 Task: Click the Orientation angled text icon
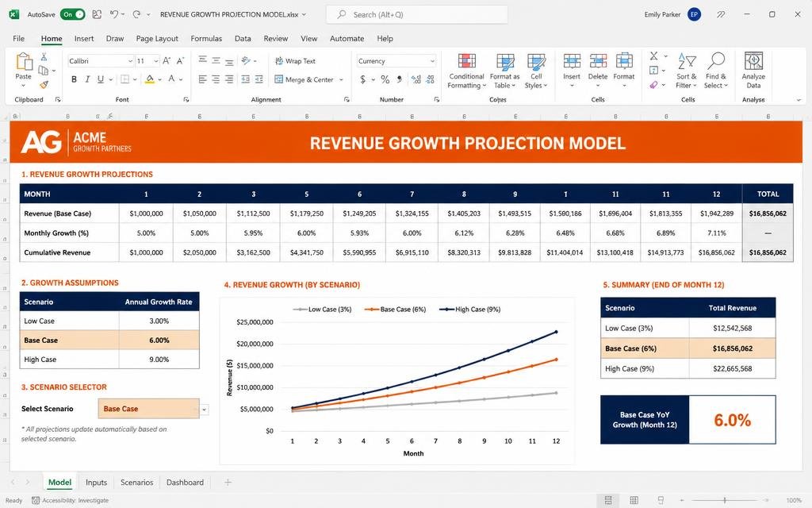pos(246,60)
